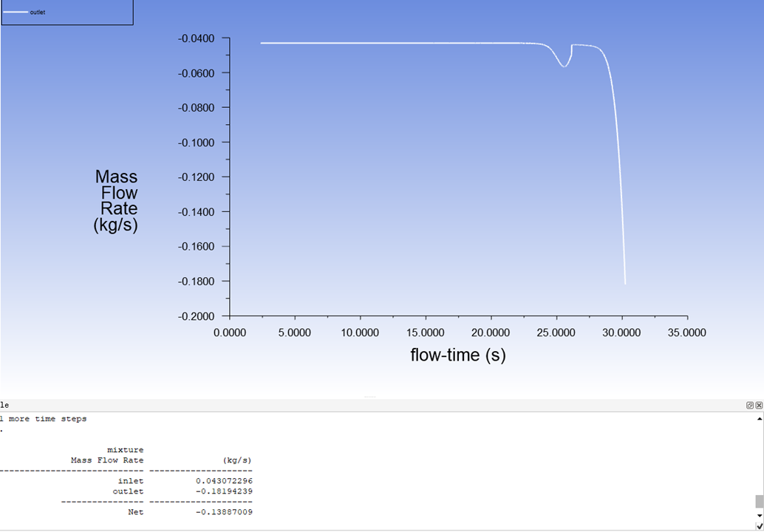Click the splitter handle between plot and console
This screenshot has height=532, width=764.
pyautogui.click(x=369, y=397)
